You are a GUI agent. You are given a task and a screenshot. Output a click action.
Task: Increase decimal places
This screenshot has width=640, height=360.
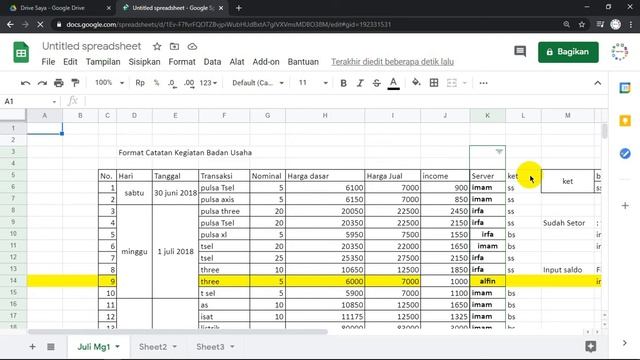click(x=189, y=83)
